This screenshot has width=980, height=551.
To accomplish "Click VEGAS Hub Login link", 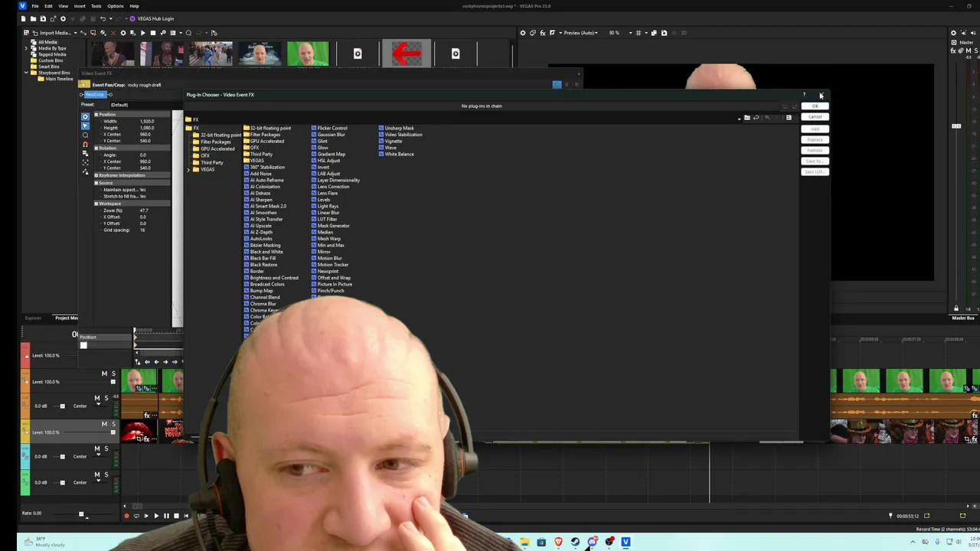I will point(152,18).
